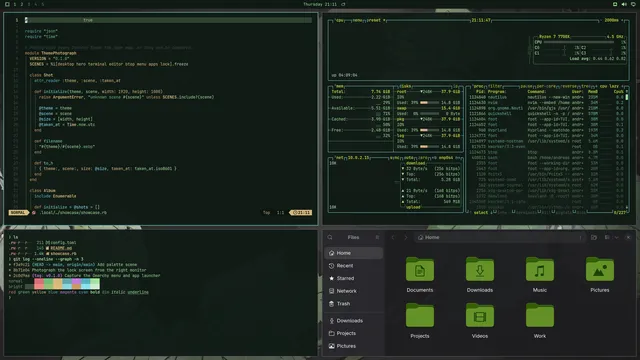Select the Work folder icon
This screenshot has height=360, width=640.
(540, 316)
